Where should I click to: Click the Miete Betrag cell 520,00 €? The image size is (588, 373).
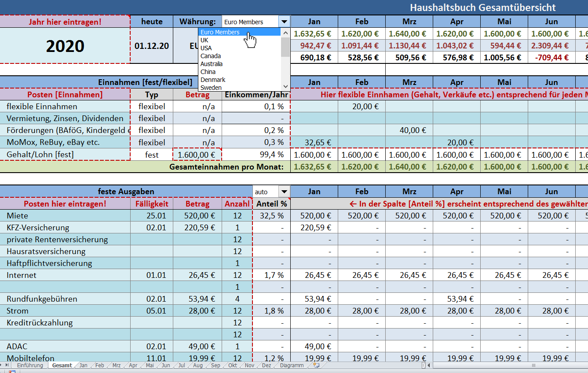(197, 215)
